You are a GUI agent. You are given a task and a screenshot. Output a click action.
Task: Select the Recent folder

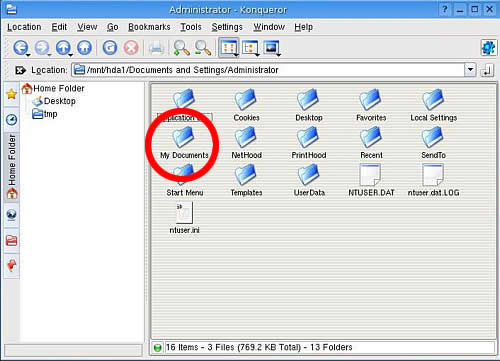(371, 143)
